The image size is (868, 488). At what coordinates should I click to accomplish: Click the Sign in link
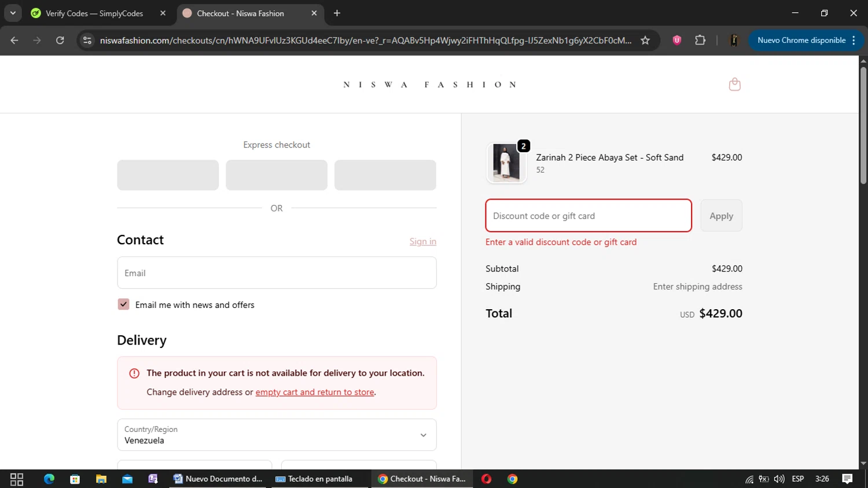coord(423,241)
